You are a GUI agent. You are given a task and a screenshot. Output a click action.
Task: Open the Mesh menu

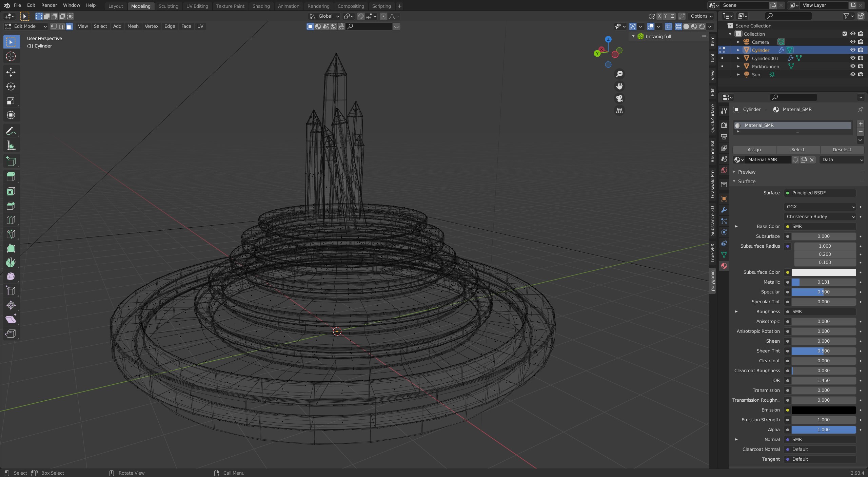pos(133,26)
